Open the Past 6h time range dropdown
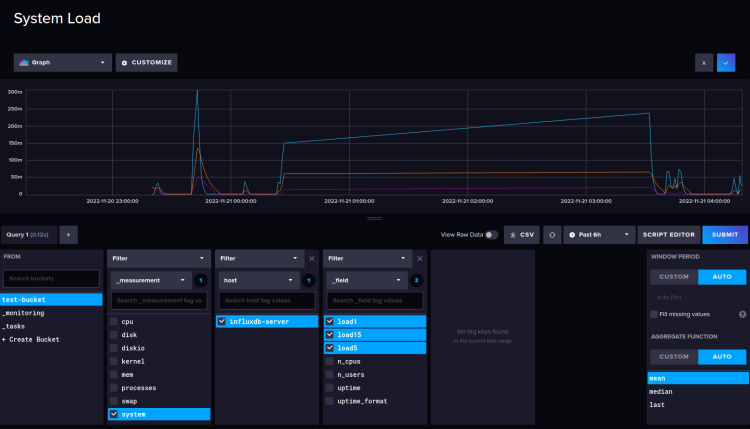This screenshot has height=429, width=750. tap(600, 234)
